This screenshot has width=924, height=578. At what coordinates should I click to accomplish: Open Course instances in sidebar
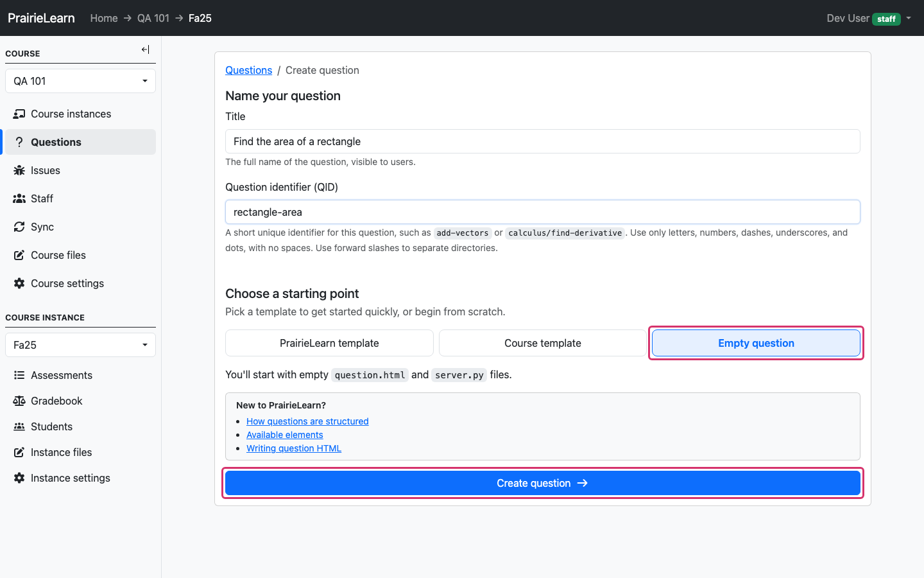[80, 114]
